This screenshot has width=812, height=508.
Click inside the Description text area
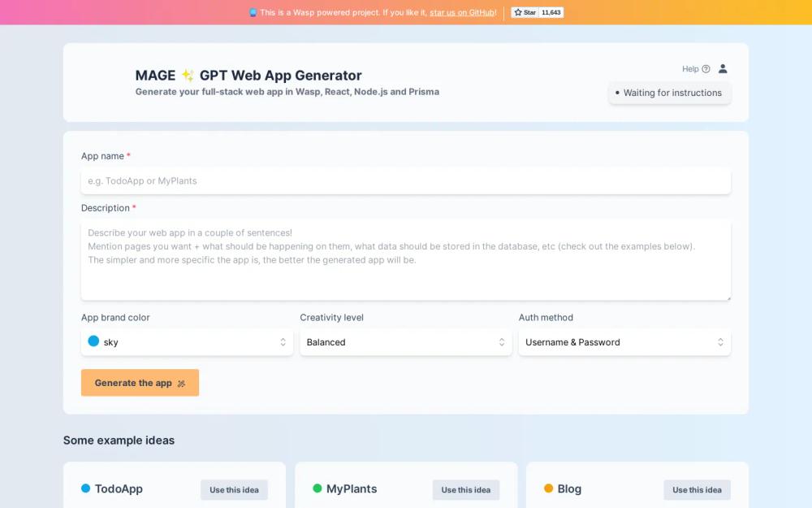405,260
